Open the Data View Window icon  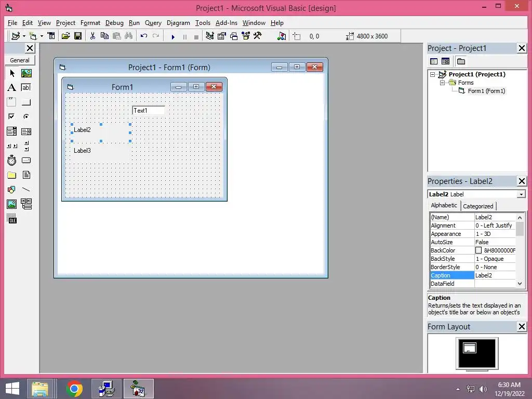point(281,36)
